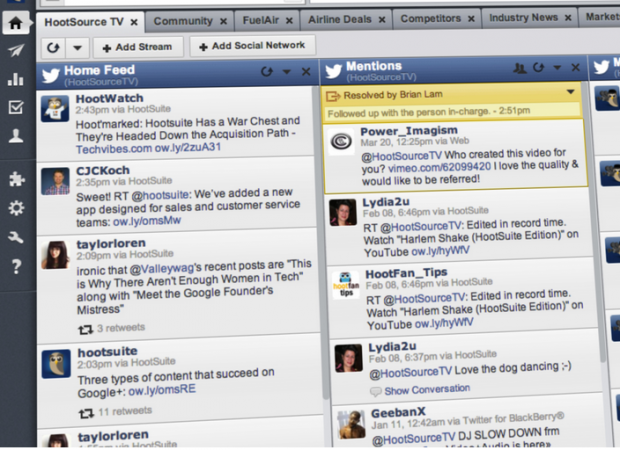Switch to the FuelAir tab
The height and width of the screenshot is (450, 620).
point(261,20)
